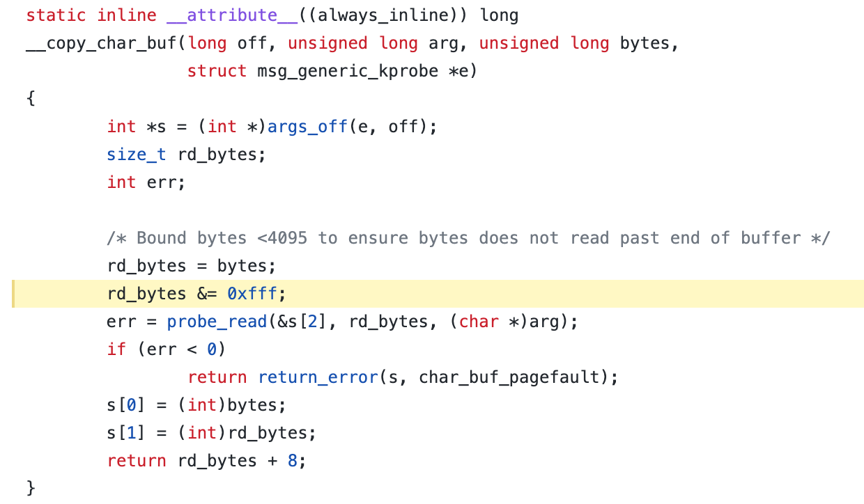Click the if keyword in the error check
The image size is (864, 504).
click(x=116, y=349)
